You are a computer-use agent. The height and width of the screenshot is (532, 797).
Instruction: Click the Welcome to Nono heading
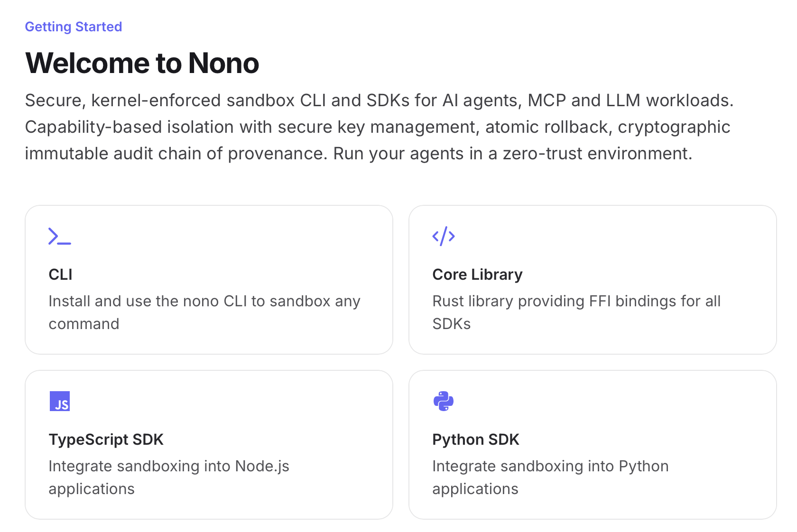pyautogui.click(x=142, y=63)
